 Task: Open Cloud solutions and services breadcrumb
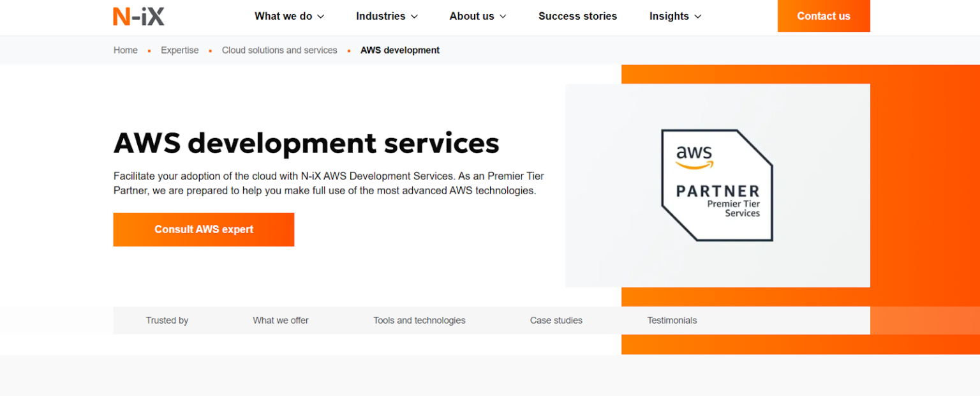pyautogui.click(x=279, y=50)
